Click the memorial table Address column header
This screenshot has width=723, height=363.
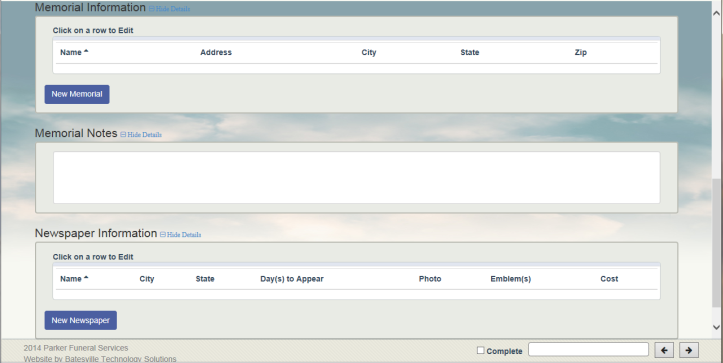click(x=216, y=53)
